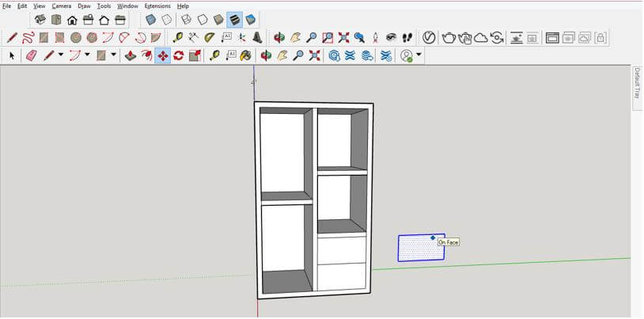Viewport: 644px width, 319px height.
Task: Enable Monochrome face style
Action: click(x=250, y=20)
